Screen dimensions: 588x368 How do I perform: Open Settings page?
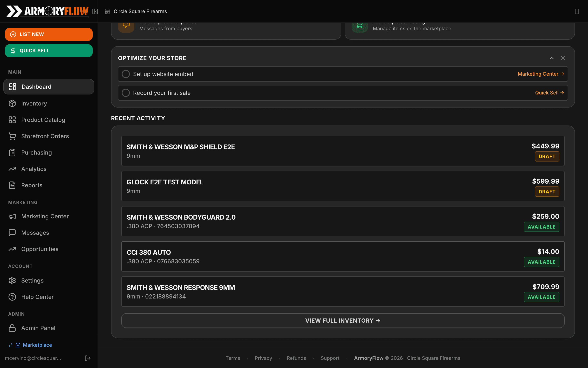coord(49,280)
